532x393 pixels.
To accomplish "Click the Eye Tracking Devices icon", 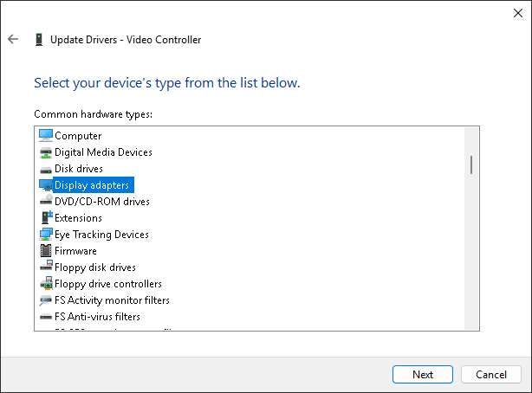I will 46,235.
